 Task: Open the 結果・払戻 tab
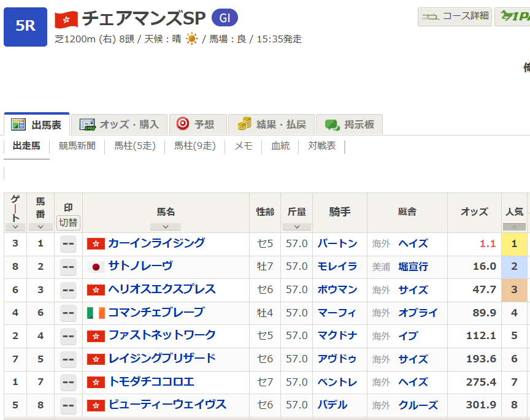(x=271, y=124)
